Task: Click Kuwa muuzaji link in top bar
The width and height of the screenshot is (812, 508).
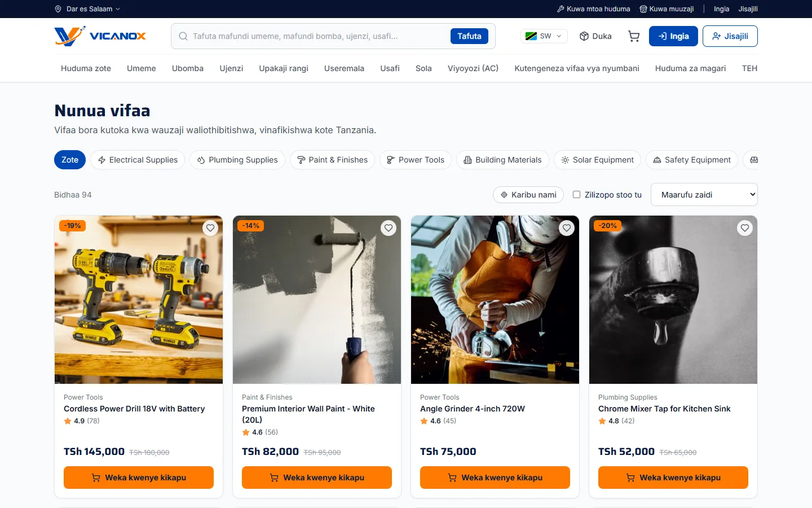Action: coord(667,9)
